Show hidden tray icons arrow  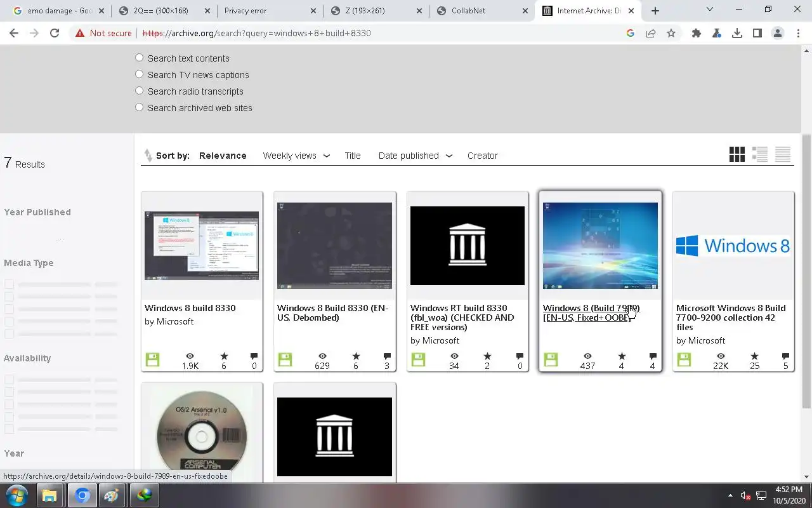730,495
